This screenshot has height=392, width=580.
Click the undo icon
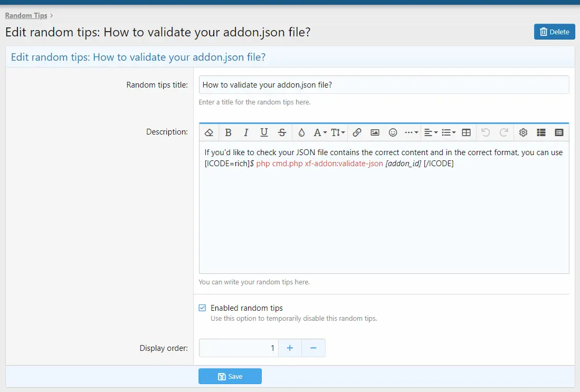pyautogui.click(x=486, y=132)
